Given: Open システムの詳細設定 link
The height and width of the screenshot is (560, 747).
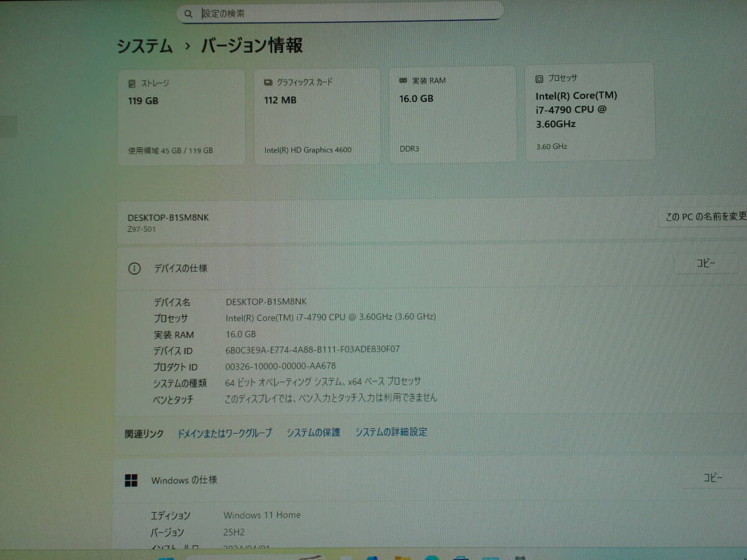Looking at the screenshot, I should coord(391,432).
